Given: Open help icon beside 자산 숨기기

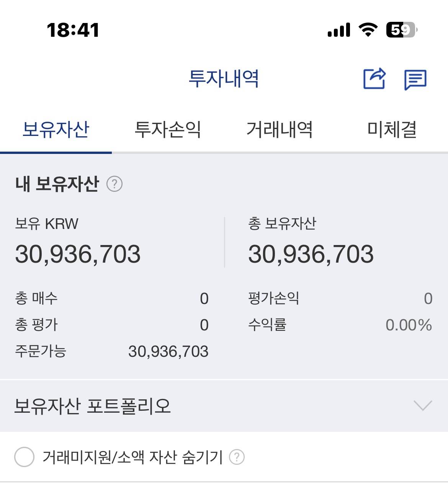Looking at the screenshot, I should [x=237, y=457].
